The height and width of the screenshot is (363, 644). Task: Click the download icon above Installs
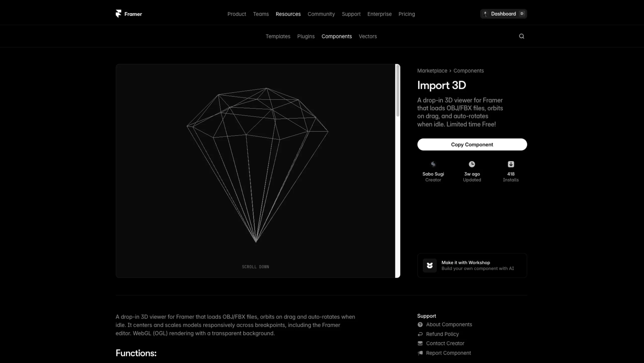(x=511, y=164)
